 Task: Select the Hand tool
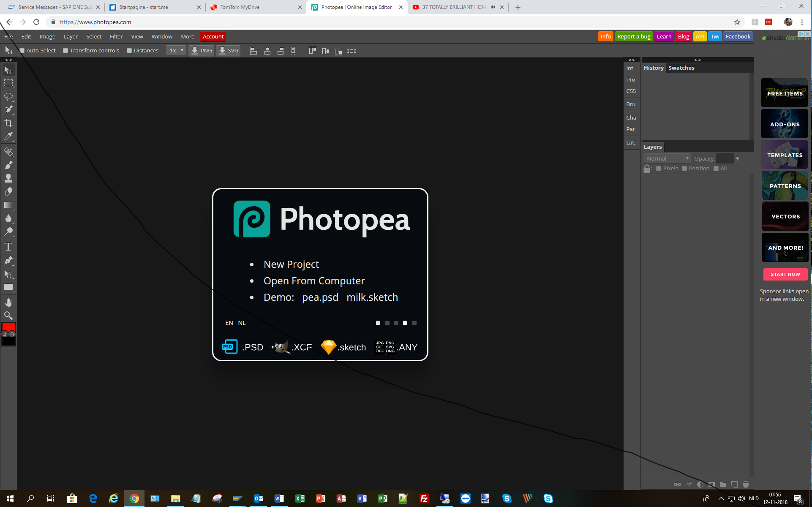click(8, 303)
